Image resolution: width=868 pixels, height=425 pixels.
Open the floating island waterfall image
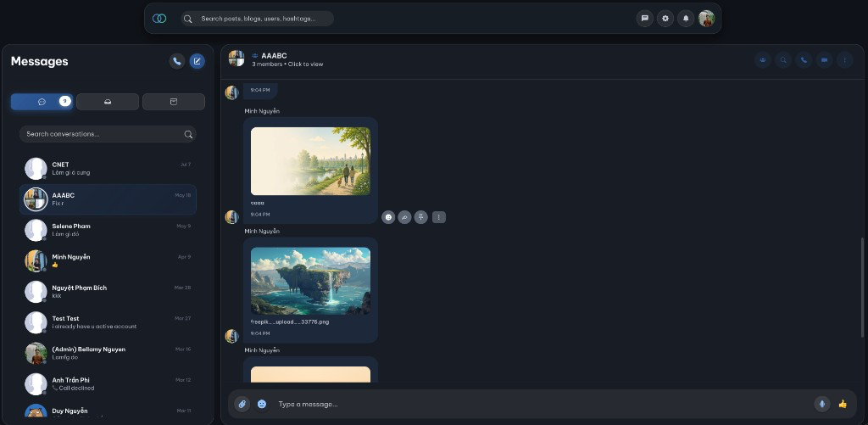click(x=310, y=281)
